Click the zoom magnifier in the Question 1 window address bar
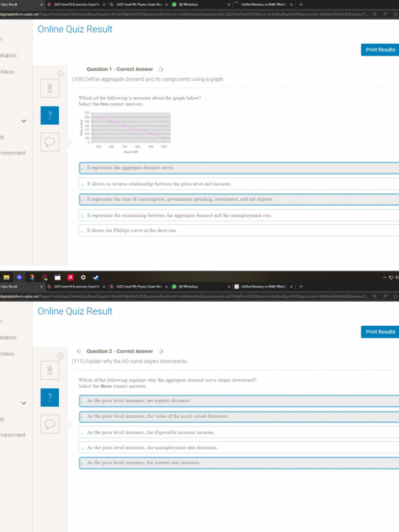The width and height of the screenshot is (399, 532). 375,14
